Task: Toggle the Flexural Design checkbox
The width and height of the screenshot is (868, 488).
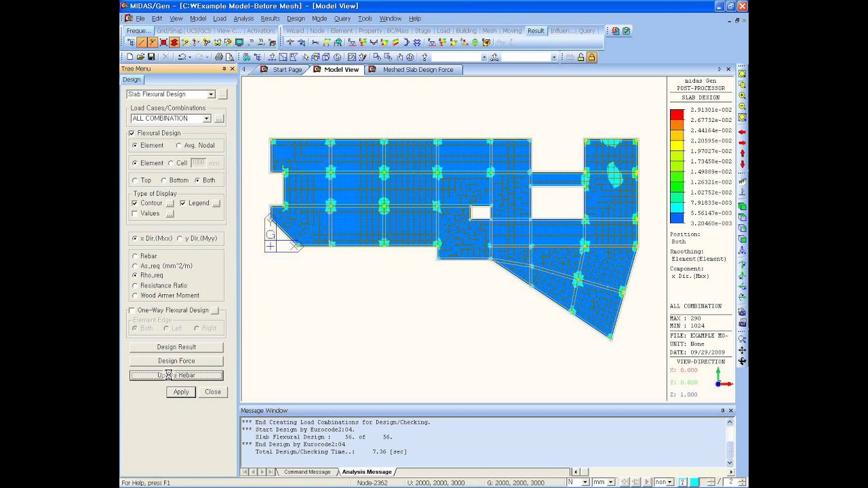Action: tap(132, 133)
